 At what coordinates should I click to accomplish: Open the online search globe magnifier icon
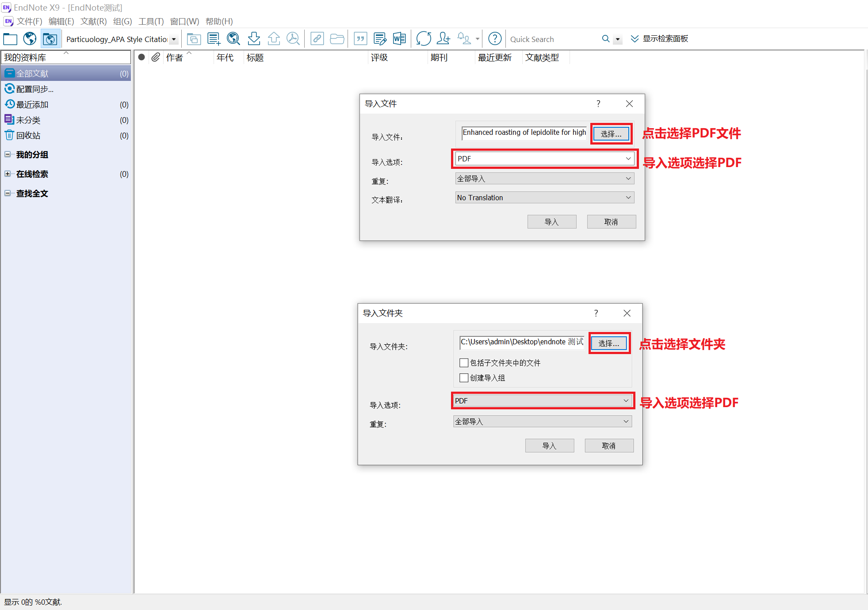coord(233,39)
